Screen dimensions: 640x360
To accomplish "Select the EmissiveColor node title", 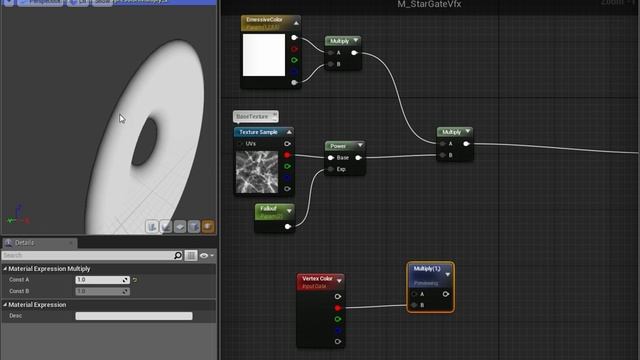I will (264, 20).
